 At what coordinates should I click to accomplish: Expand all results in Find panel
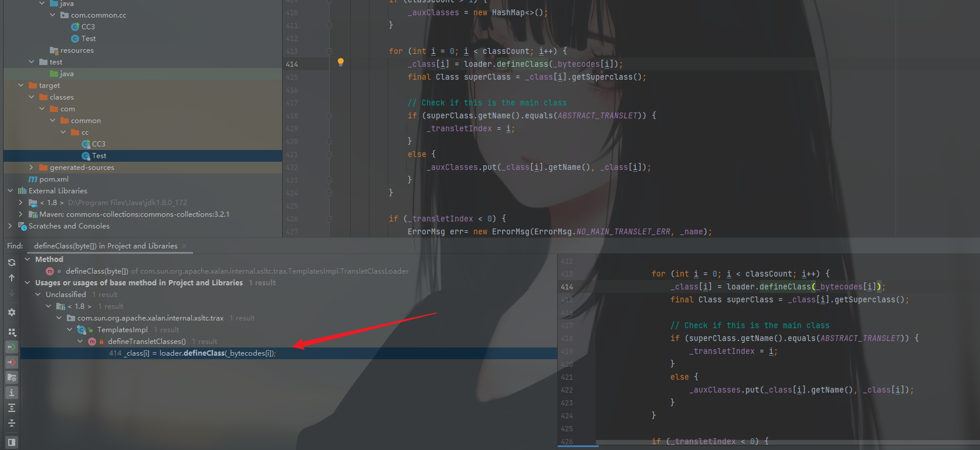11,408
